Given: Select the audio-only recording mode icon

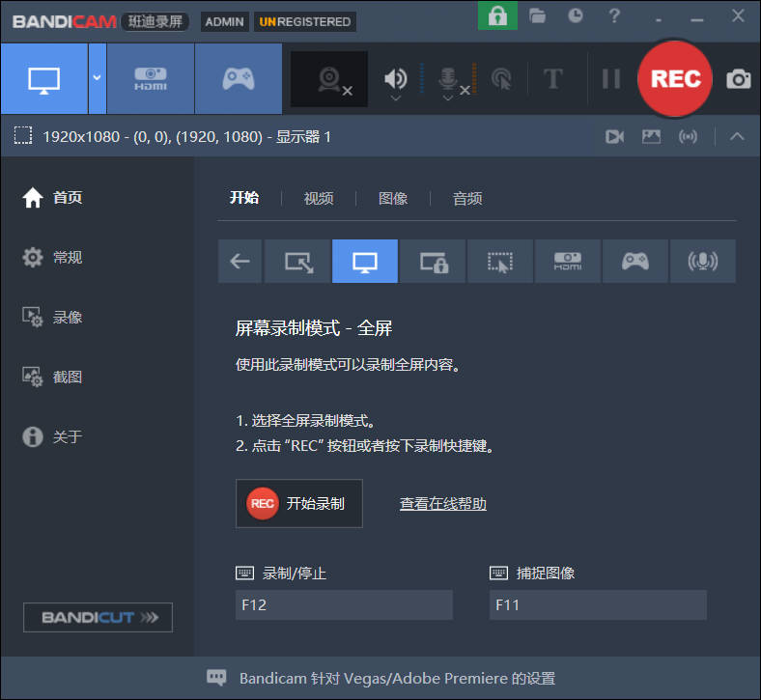Looking at the screenshot, I should click(x=702, y=261).
